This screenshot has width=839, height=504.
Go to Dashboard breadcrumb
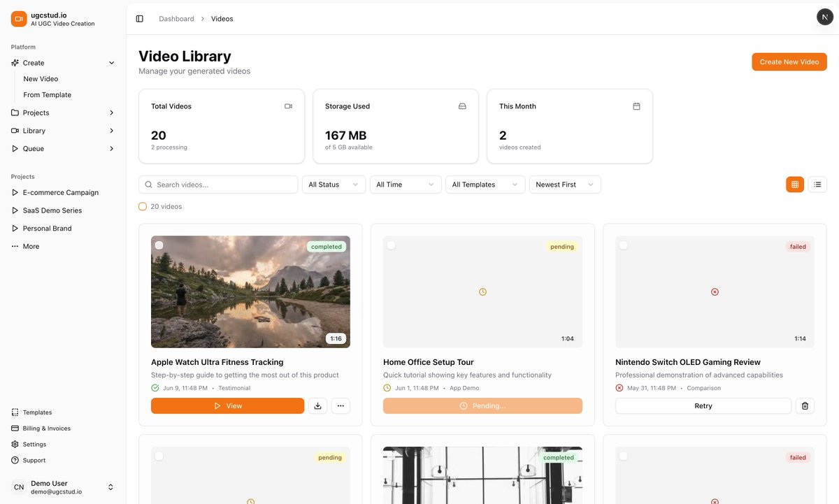point(176,19)
